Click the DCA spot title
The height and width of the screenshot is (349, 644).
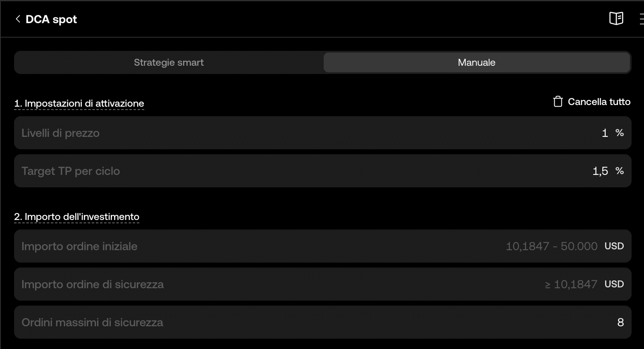(51, 19)
